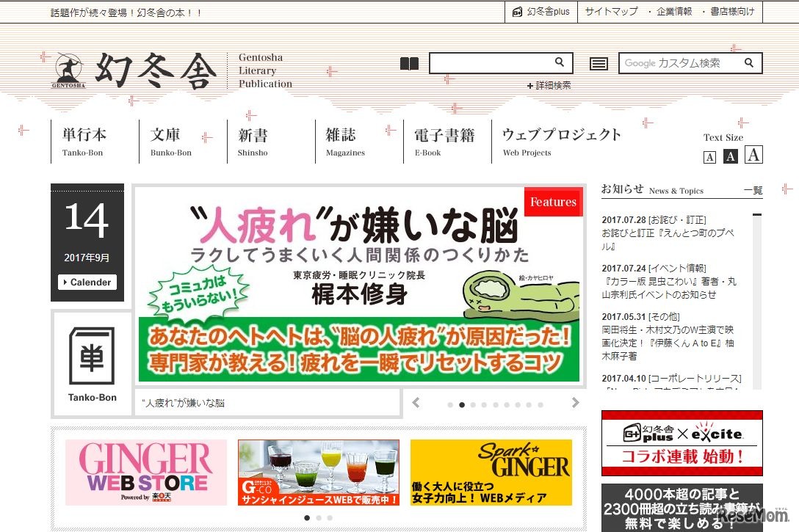Click the open book icon beside search

click(x=409, y=64)
